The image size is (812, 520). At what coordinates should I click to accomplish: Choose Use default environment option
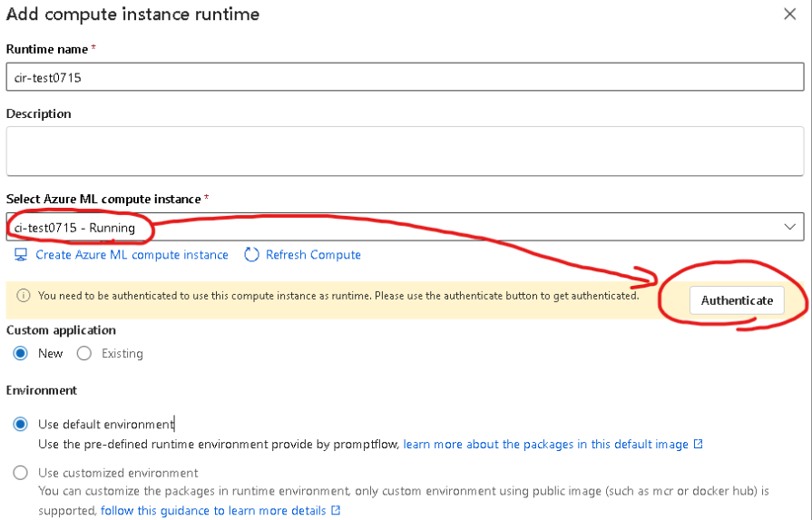point(21,424)
